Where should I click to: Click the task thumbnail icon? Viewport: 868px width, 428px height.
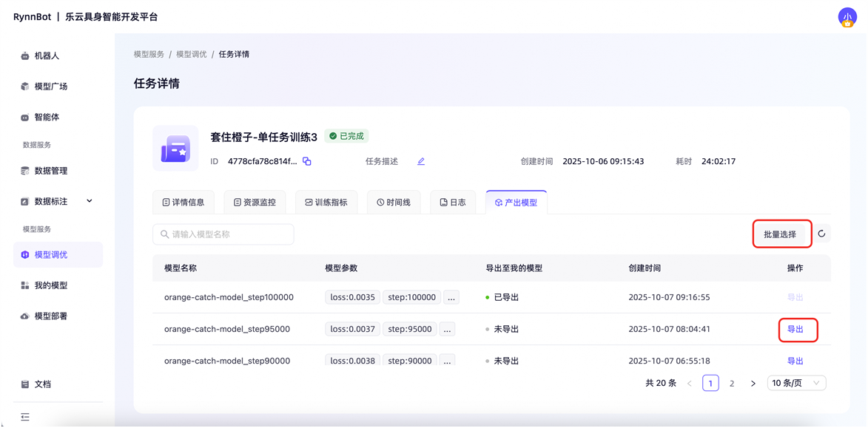coord(175,148)
